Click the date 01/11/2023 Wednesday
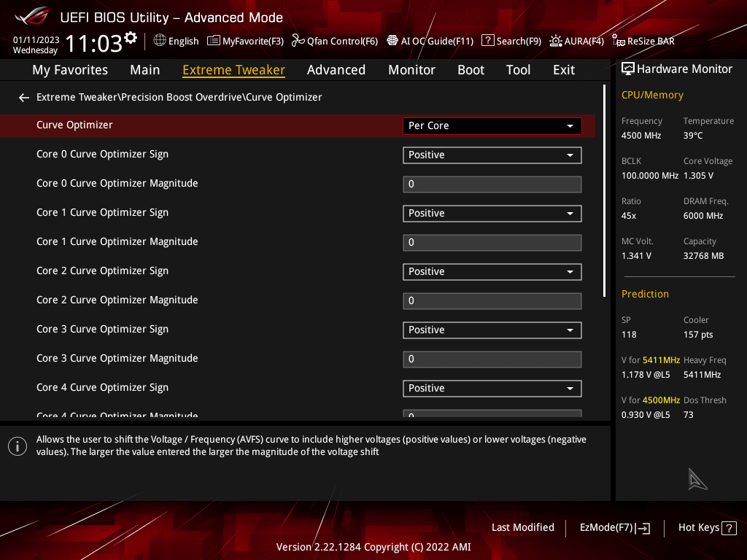 36,45
